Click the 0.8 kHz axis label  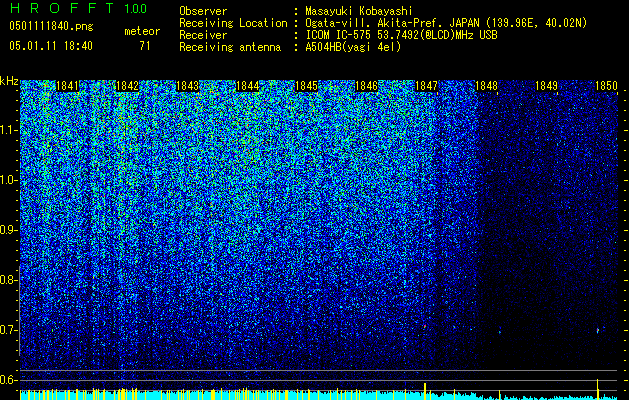[x=8, y=280]
